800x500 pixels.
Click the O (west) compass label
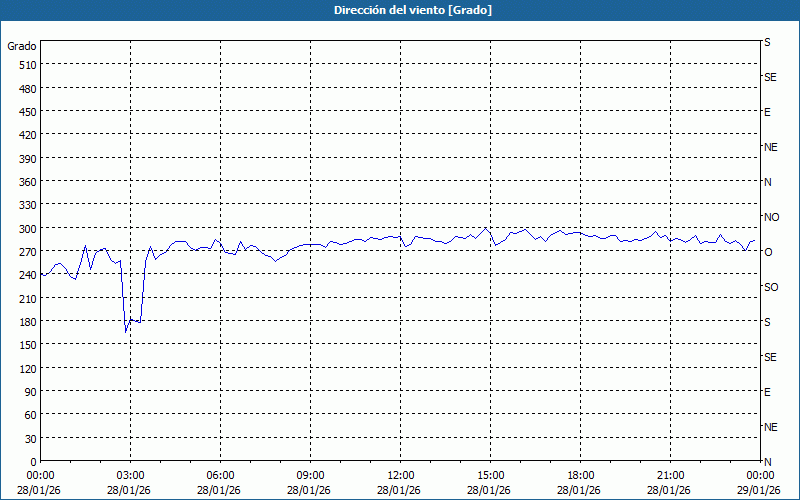768,252
